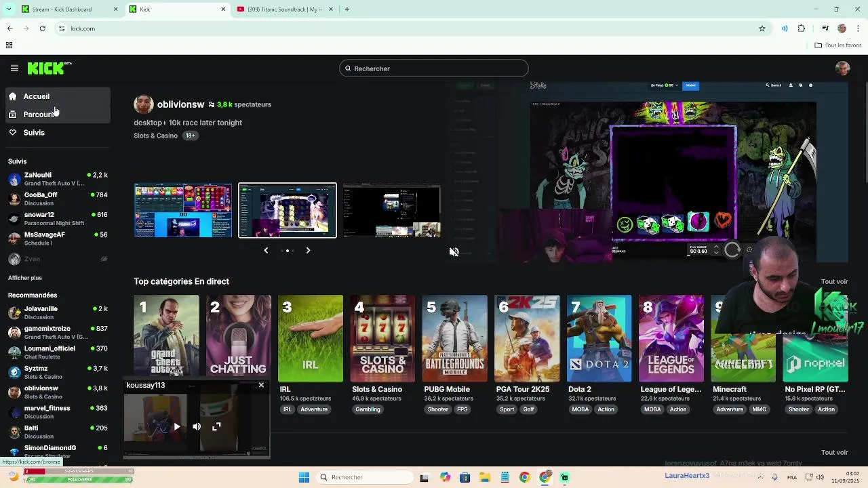Open snowar12 channel in followed list

pos(58,219)
